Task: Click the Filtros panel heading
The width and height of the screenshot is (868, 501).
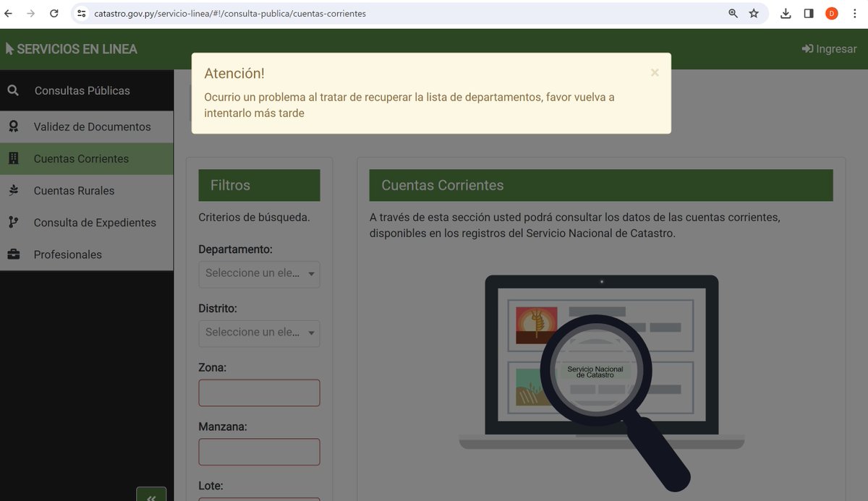Action: [x=259, y=185]
